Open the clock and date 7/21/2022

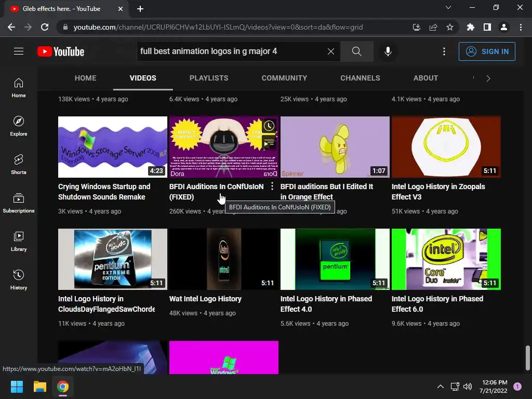pos(494,387)
